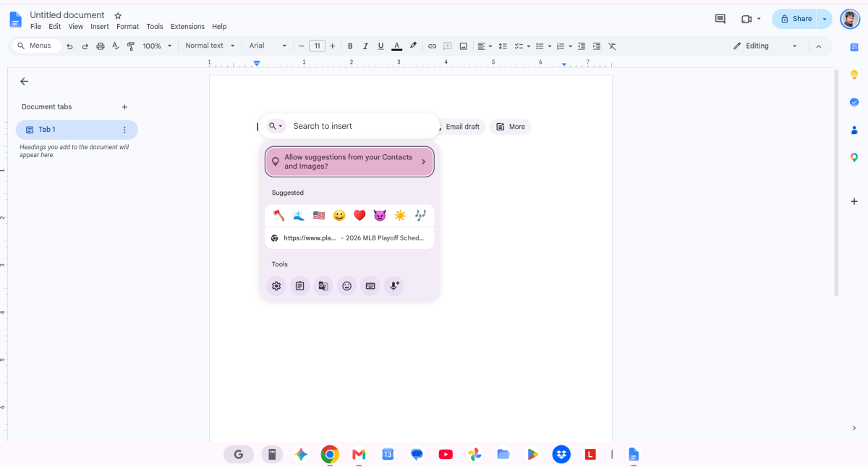This screenshot has height=467, width=868.
Task: Open the text color picker
Action: (396, 46)
